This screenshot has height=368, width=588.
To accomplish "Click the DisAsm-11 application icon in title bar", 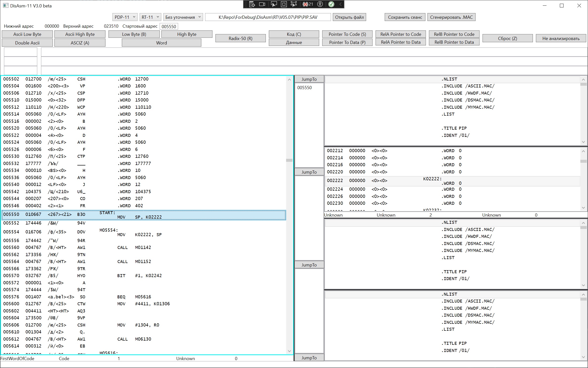I will pyautogui.click(x=5, y=5).
